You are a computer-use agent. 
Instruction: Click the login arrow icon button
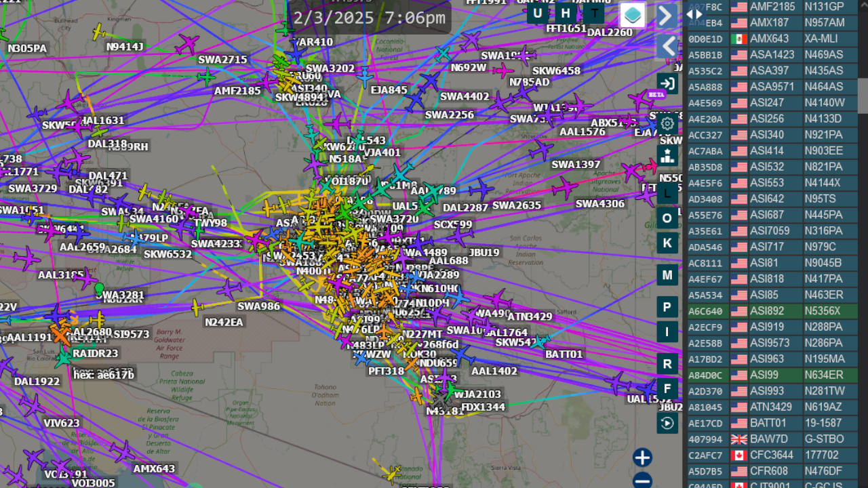pos(667,83)
